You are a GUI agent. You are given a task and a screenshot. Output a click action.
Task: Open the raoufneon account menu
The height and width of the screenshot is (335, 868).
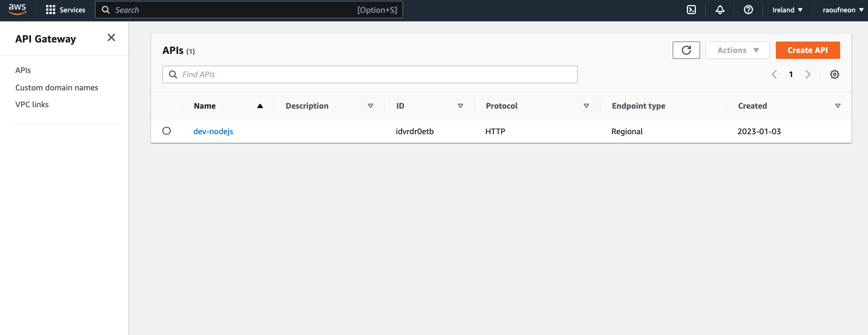(x=843, y=10)
